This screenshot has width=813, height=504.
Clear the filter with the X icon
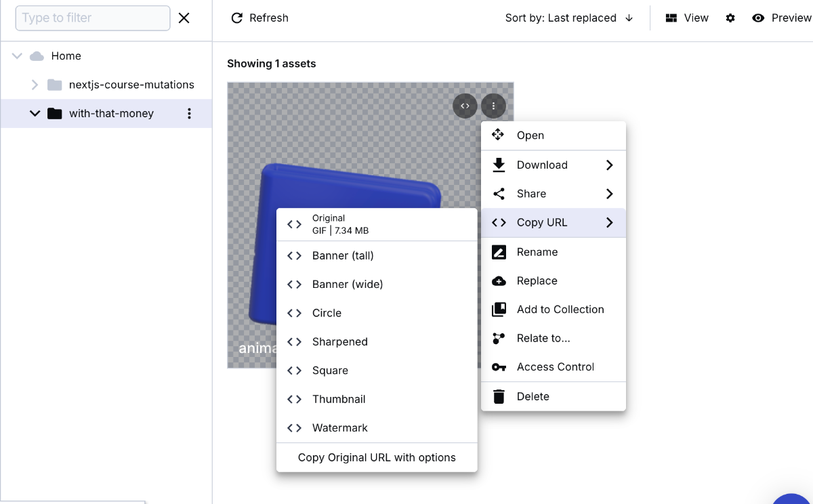pos(184,18)
